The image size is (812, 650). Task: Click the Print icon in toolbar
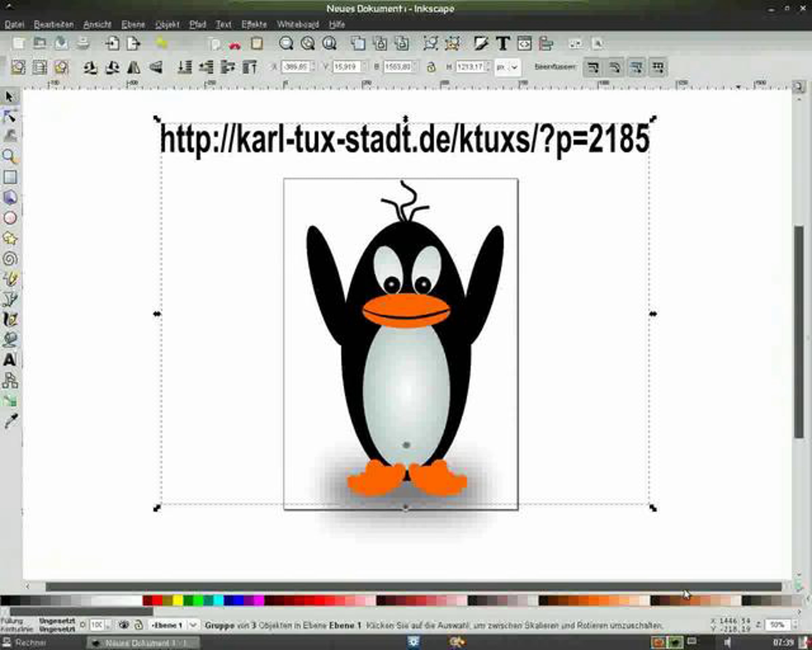coord(83,44)
